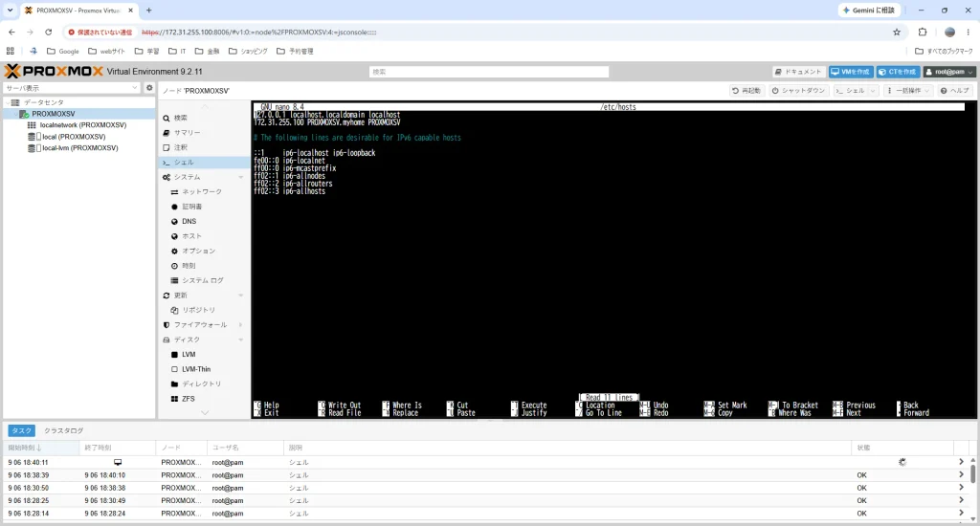Click the 検索 search field at the top
The height and width of the screenshot is (526, 980).
click(489, 72)
